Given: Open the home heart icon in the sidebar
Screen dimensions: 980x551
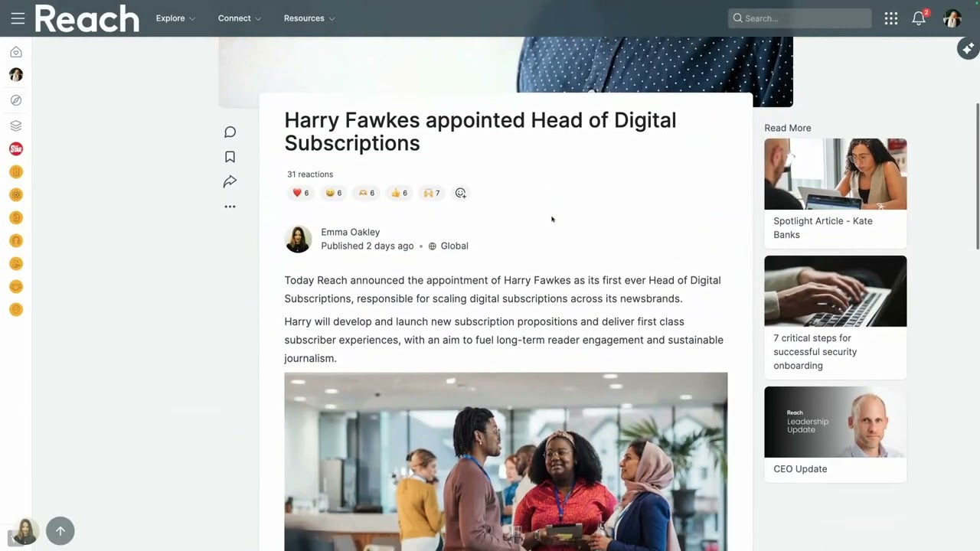Looking at the screenshot, I should (16, 52).
